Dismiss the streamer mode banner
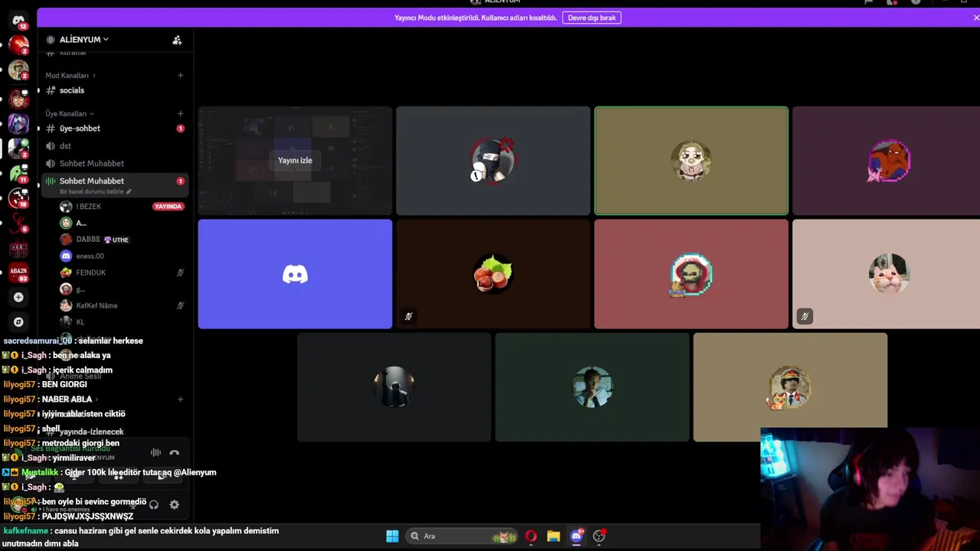 [x=975, y=18]
